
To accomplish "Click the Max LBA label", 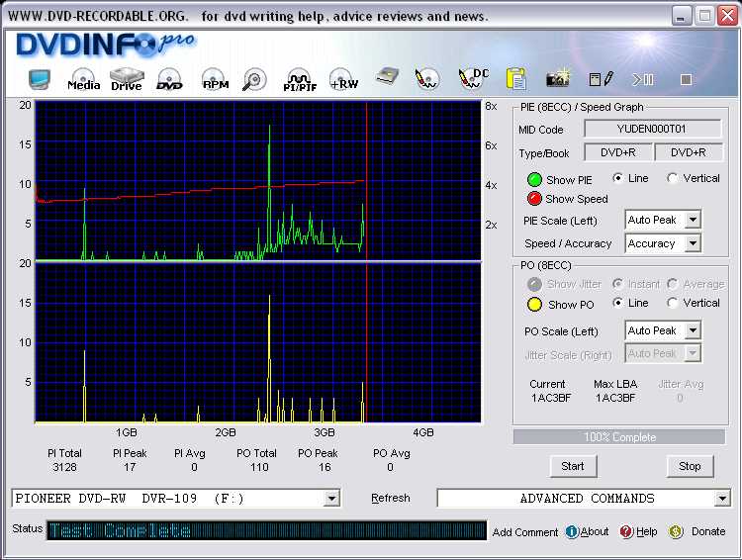I will tap(615, 384).
